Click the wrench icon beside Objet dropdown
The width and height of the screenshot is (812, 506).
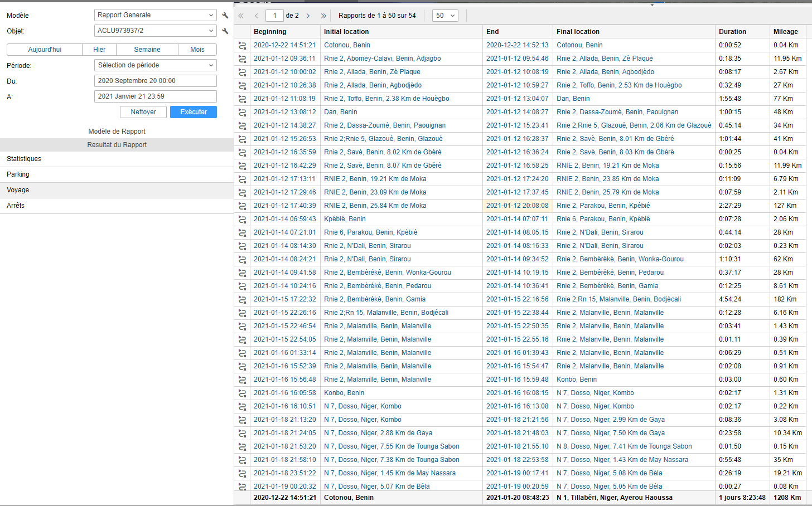[x=225, y=31]
